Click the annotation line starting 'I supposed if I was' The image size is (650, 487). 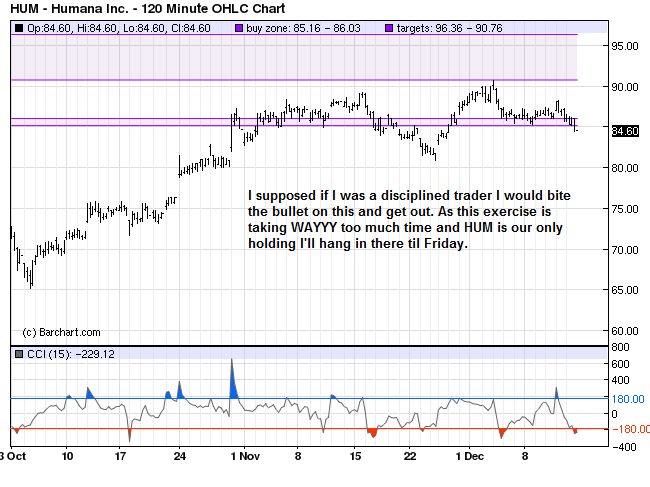tap(409, 196)
